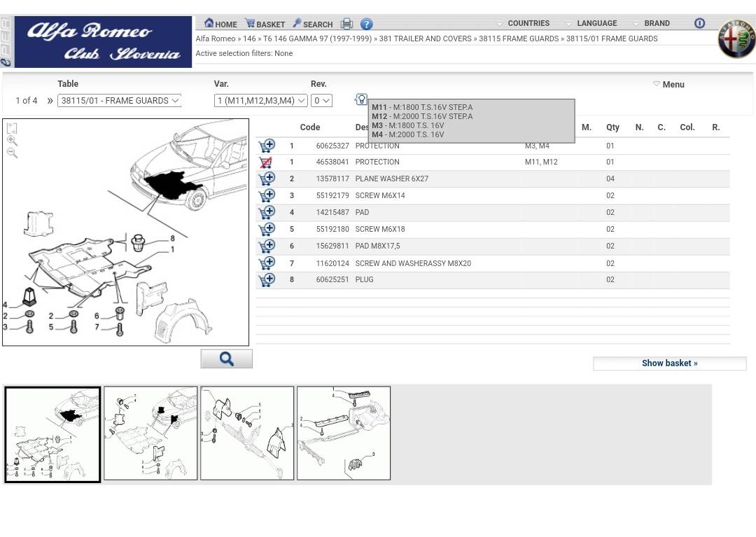Viewport: 756px width, 537px height.
Task: Click part code 46538041
Action: (x=332, y=162)
